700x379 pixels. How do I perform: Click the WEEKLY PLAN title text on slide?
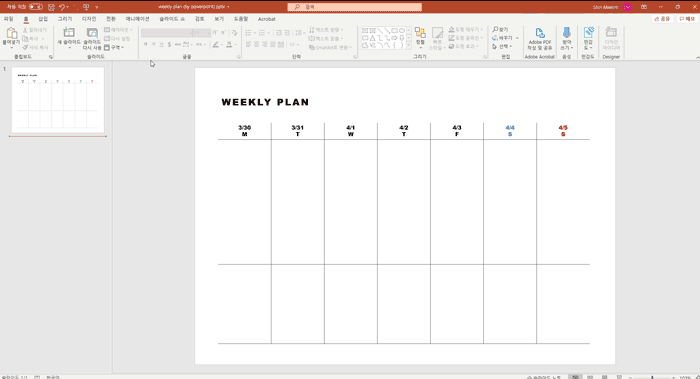[x=265, y=102]
